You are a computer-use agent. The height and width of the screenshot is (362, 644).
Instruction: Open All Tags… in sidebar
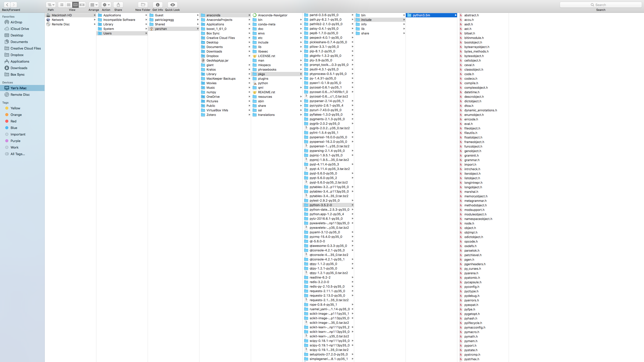point(22,154)
